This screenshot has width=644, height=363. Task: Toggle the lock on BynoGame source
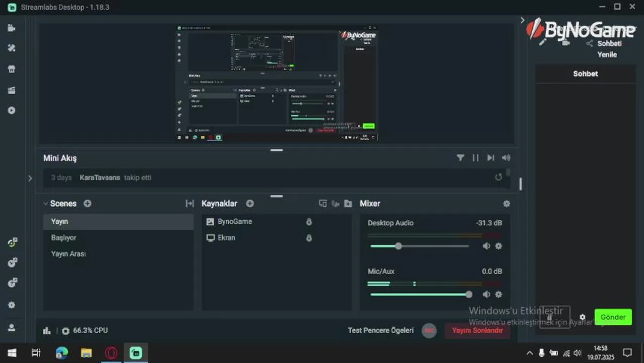click(309, 221)
